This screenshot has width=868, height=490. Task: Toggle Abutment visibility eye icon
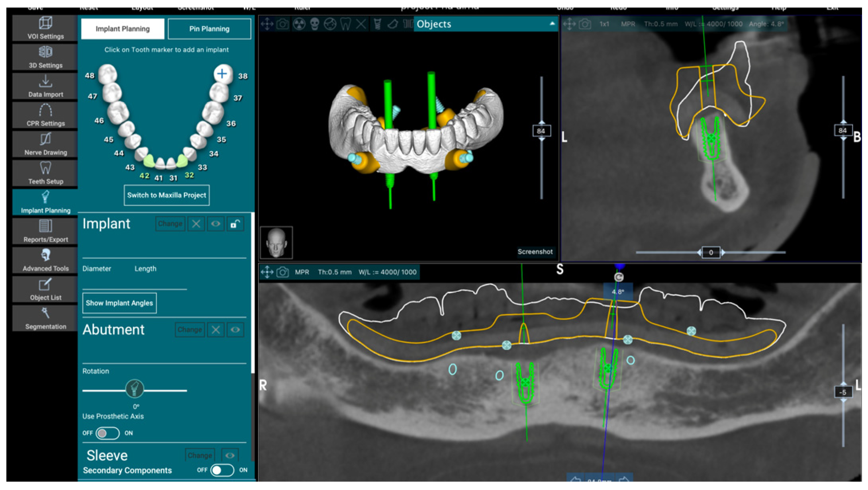[x=235, y=330]
